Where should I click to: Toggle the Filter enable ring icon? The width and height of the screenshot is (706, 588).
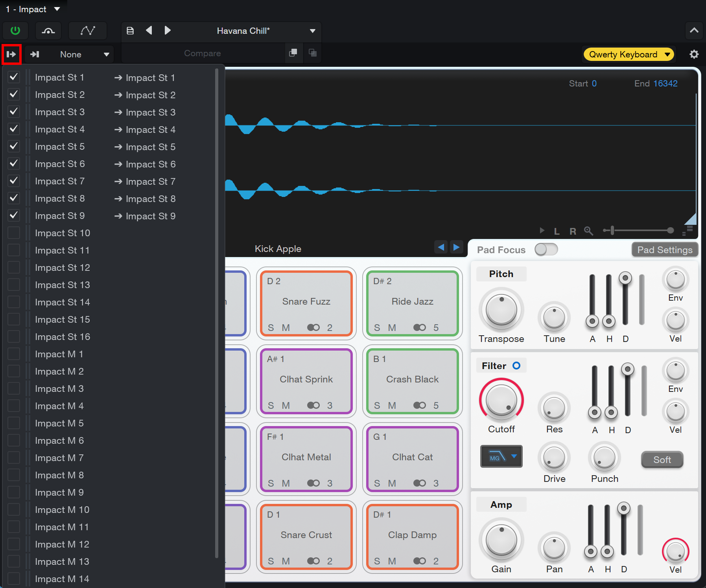click(x=516, y=366)
